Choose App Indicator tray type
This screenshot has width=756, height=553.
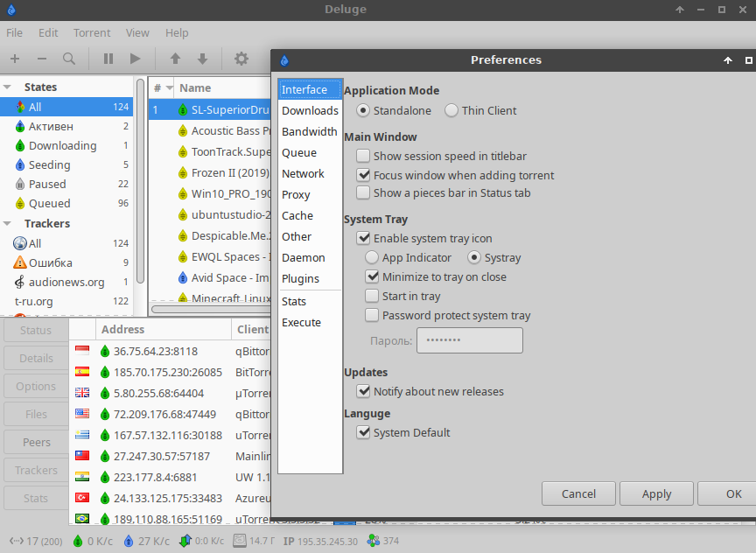372,257
